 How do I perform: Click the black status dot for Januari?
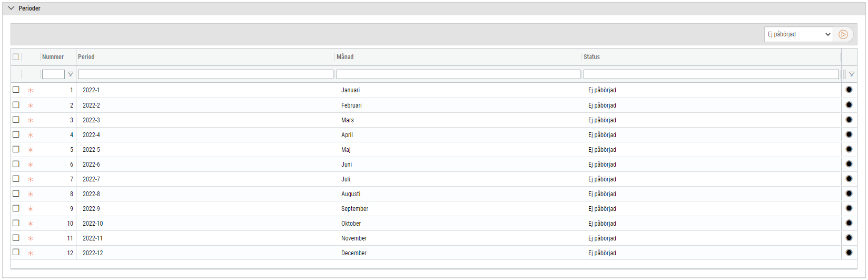pos(849,90)
